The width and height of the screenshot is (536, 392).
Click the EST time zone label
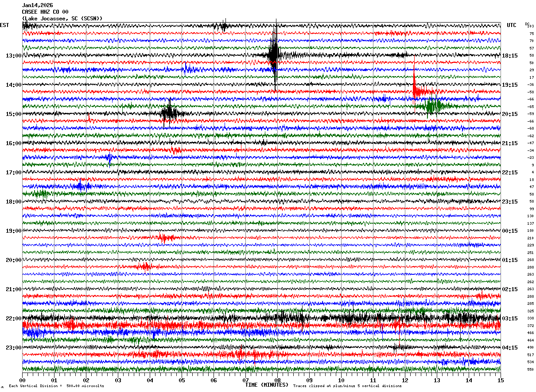(x=4, y=25)
